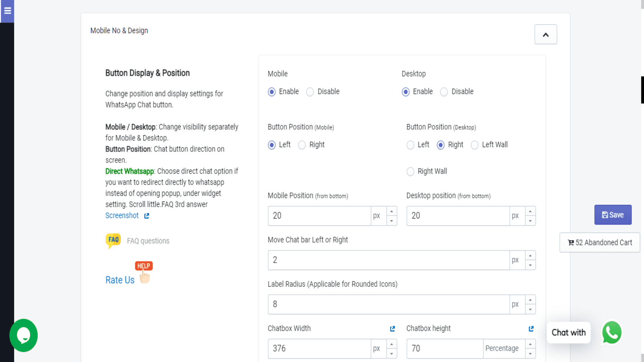The height and width of the screenshot is (362, 644).
Task: Open the 52 Abandoned Cart view
Action: (599, 242)
